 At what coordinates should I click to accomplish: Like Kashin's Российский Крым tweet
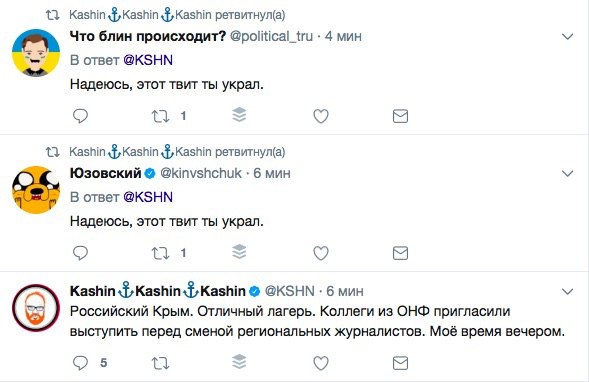[x=321, y=363]
